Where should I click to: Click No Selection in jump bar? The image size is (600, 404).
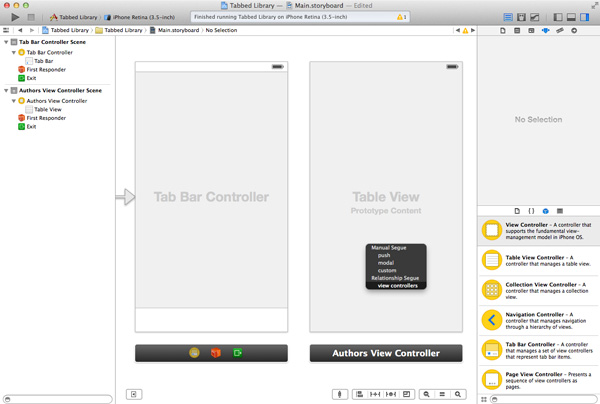[x=221, y=30]
